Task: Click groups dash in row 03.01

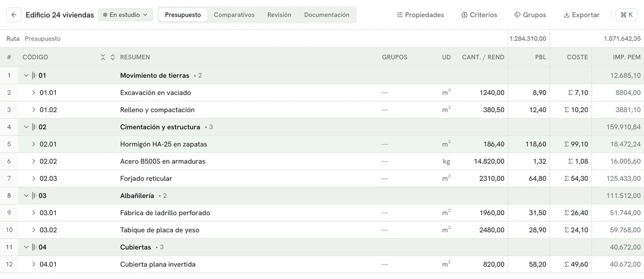Action: (x=384, y=213)
